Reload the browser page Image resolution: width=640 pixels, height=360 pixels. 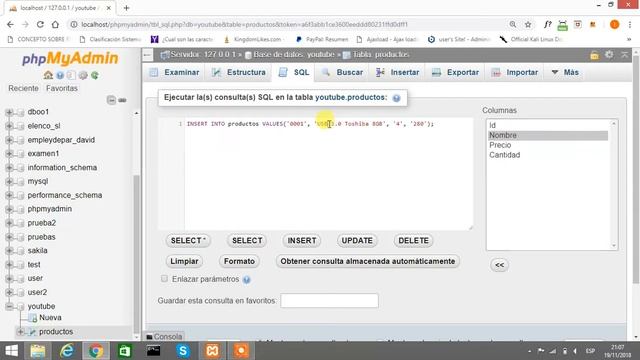point(40,24)
